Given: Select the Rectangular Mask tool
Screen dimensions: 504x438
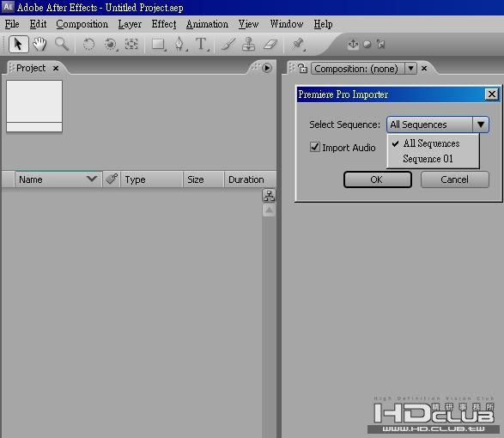Looking at the screenshot, I should [x=158, y=44].
